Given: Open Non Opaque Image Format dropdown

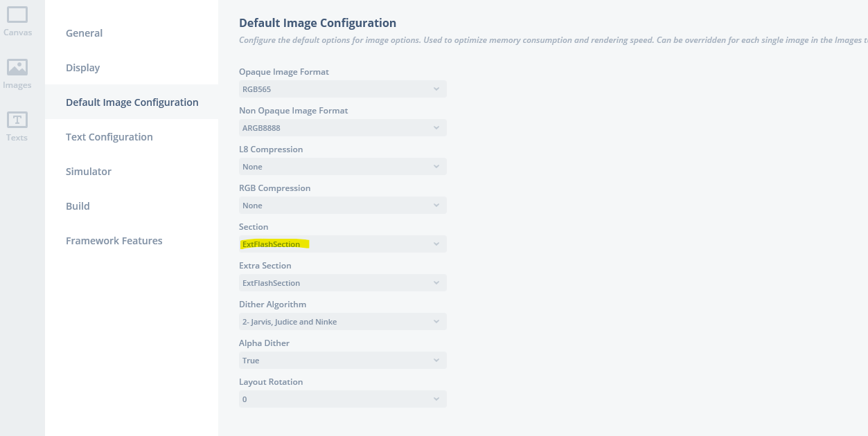Looking at the screenshot, I should 342,128.
